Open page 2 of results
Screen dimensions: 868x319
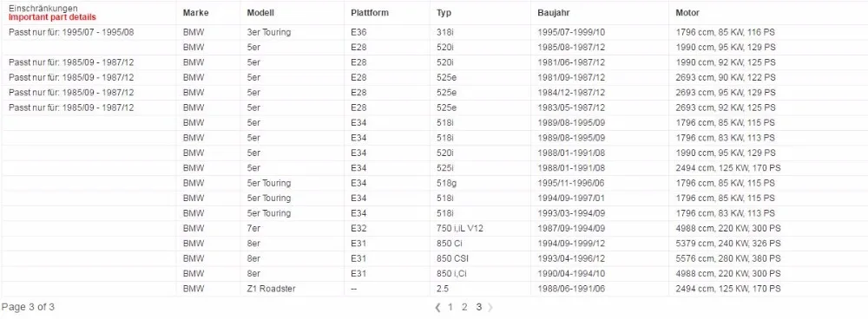[464, 308]
